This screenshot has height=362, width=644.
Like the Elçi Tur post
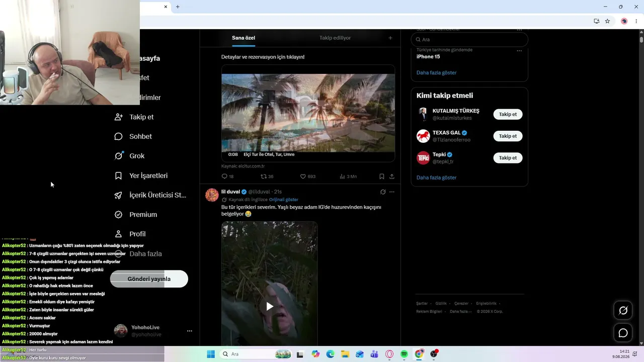tap(307, 176)
